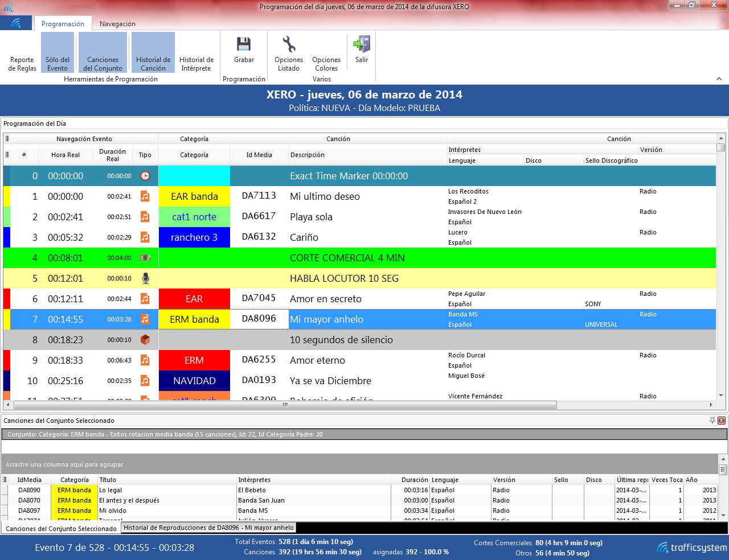This screenshot has height=560, width=729.
Task: Click the cube icon of silence event 8
Action: pyautogui.click(x=145, y=340)
